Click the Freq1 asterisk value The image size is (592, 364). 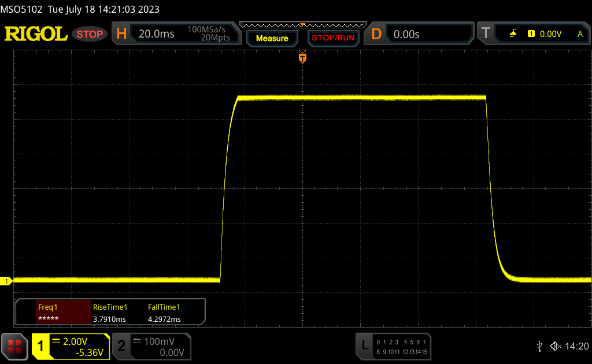coord(49,319)
